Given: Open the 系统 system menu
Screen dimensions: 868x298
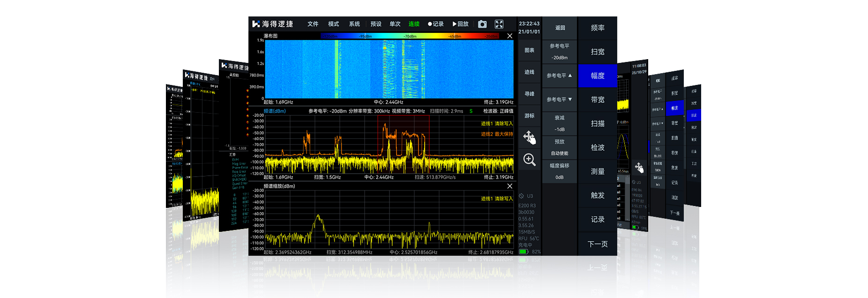Looking at the screenshot, I should [354, 24].
